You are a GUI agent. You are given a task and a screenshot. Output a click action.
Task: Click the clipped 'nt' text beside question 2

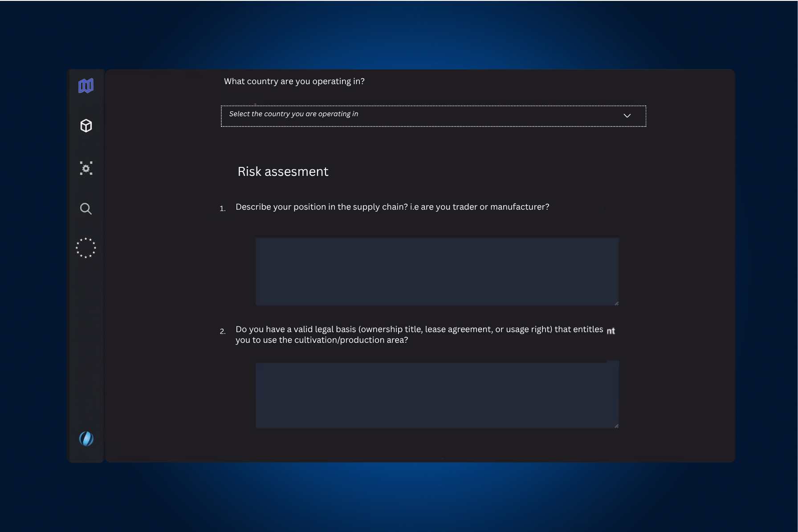tap(611, 331)
